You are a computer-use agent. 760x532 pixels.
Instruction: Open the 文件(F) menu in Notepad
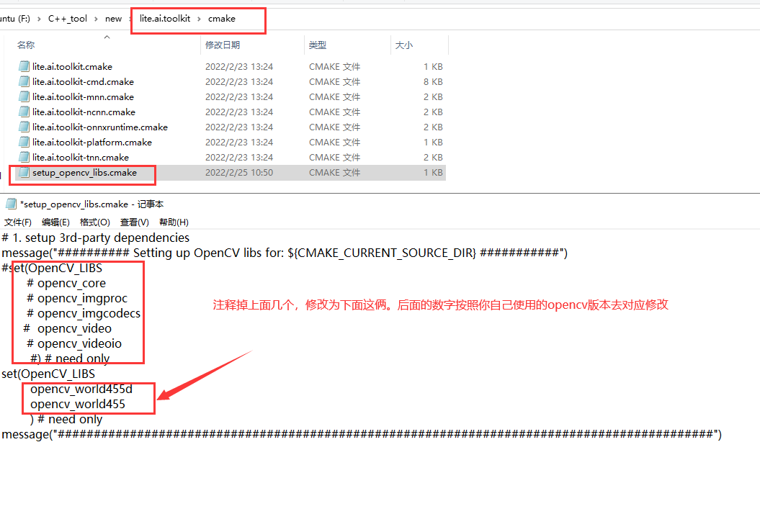coord(18,222)
